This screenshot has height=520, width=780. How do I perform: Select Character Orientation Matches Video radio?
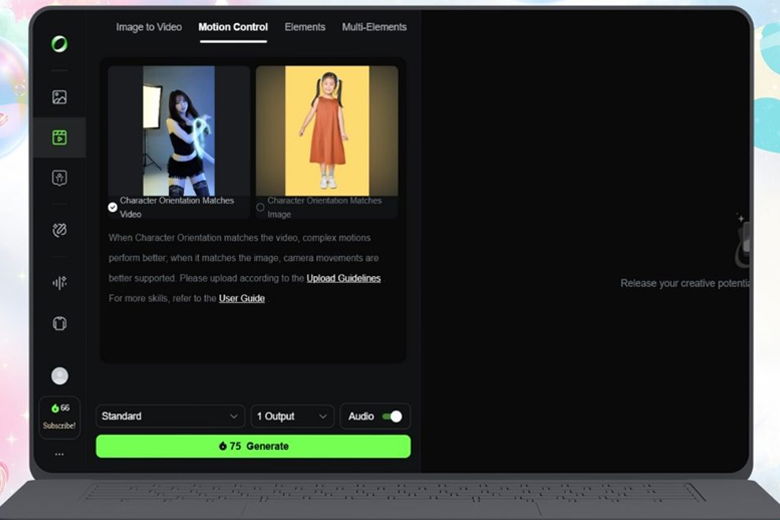pos(113,207)
